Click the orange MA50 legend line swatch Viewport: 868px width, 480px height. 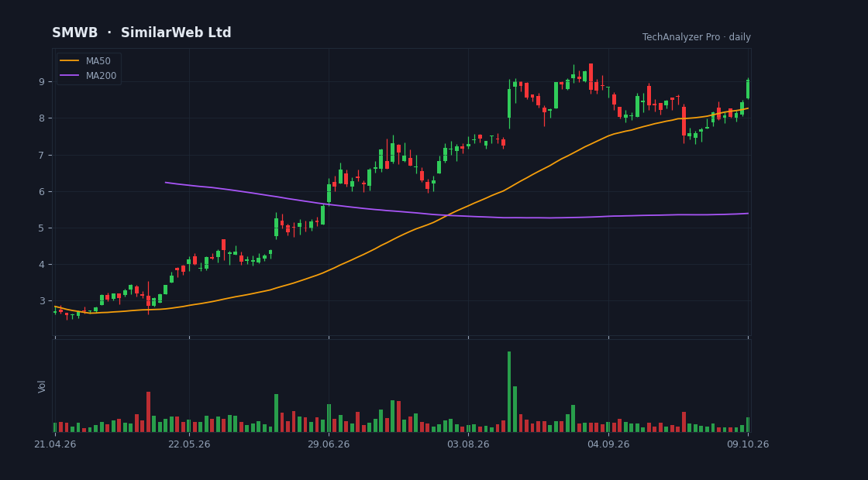69,61
